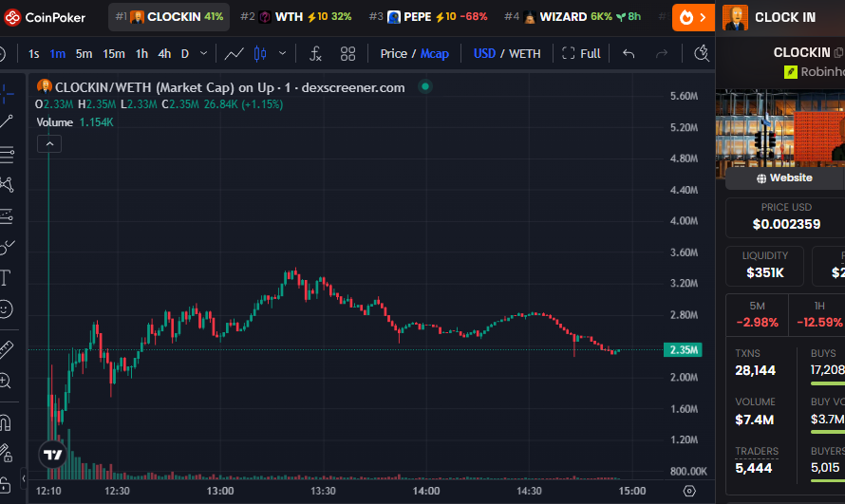Click the green market status dot
The width and height of the screenshot is (845, 504).
click(425, 86)
